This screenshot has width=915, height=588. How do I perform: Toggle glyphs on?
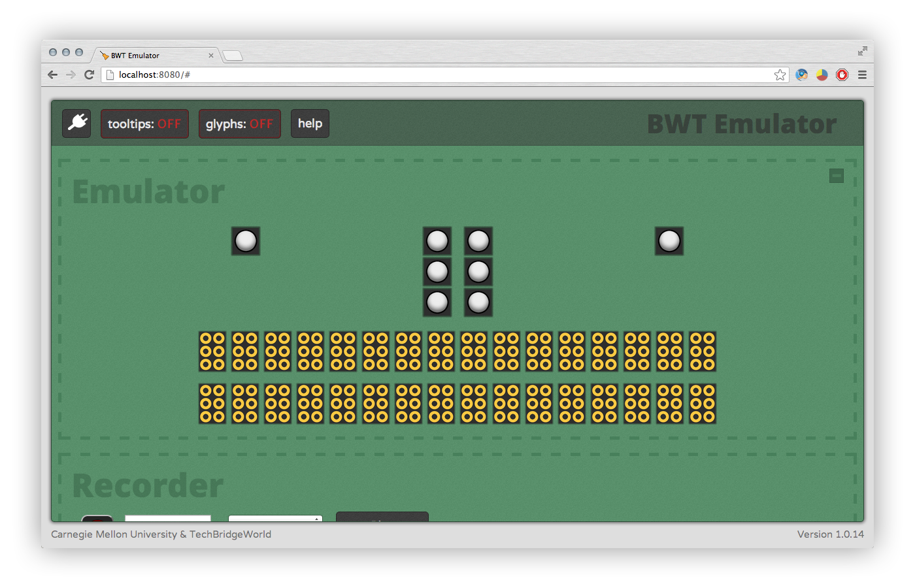click(x=239, y=123)
